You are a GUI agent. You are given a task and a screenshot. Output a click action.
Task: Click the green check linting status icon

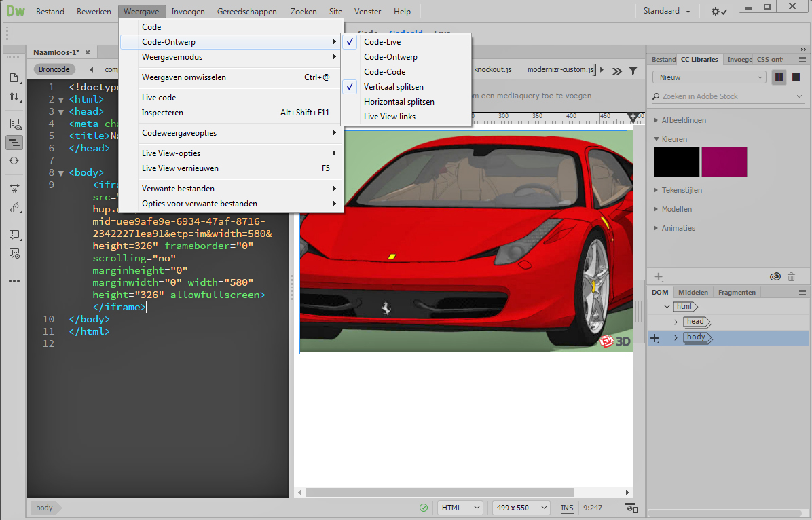click(424, 508)
